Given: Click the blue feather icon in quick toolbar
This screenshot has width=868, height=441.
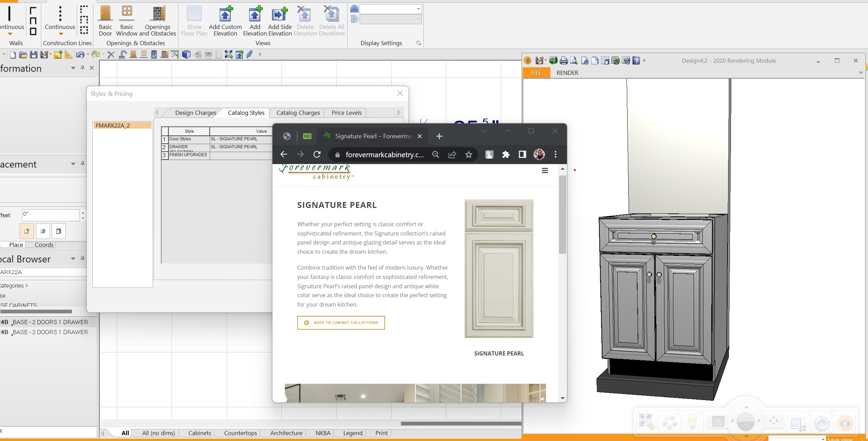Looking at the screenshot, I should 250,54.
